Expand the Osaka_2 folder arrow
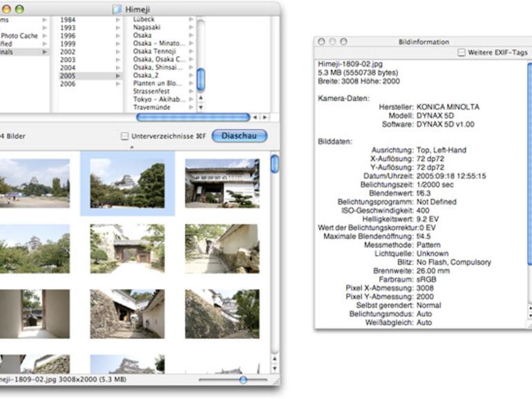This screenshot has width=532, height=399. coord(191,76)
